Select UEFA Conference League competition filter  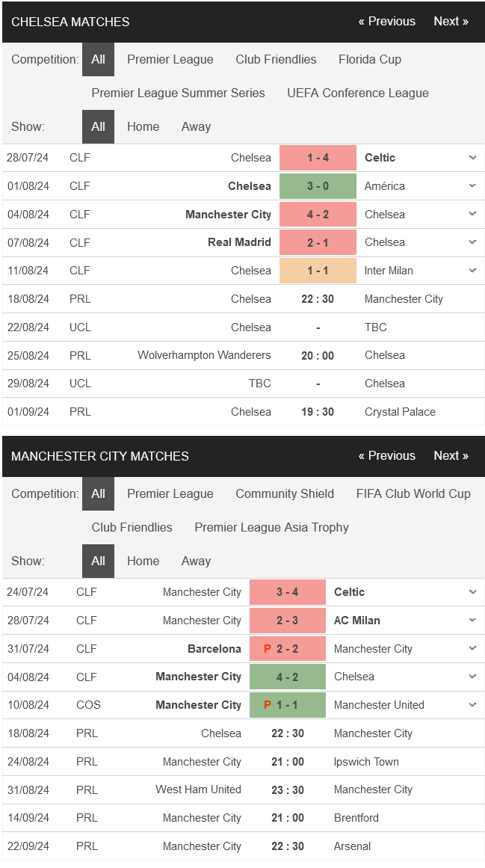(x=358, y=93)
